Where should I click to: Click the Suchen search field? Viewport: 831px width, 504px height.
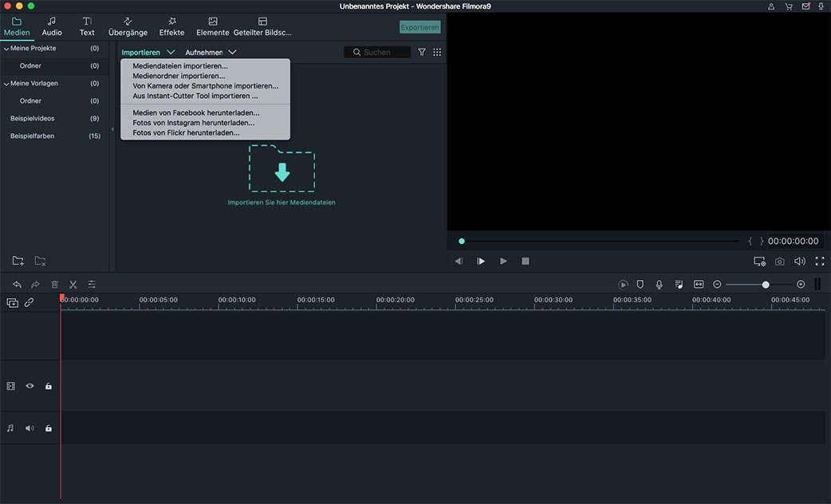click(377, 52)
